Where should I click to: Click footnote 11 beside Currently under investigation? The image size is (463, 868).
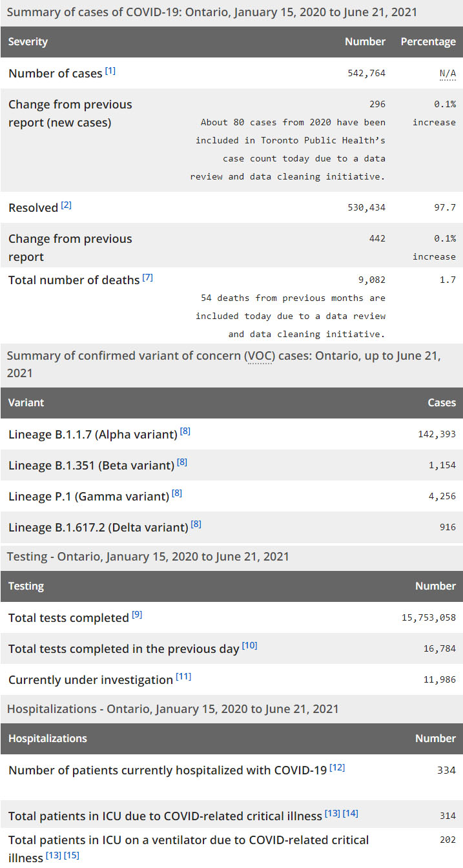pyautogui.click(x=184, y=677)
